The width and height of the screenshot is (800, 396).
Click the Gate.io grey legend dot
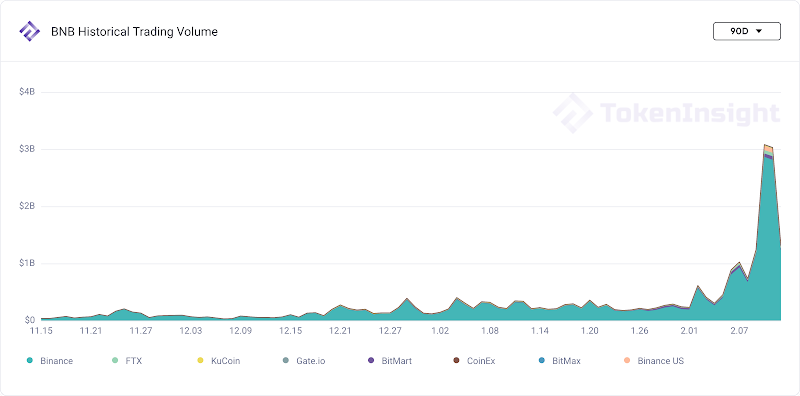point(285,361)
